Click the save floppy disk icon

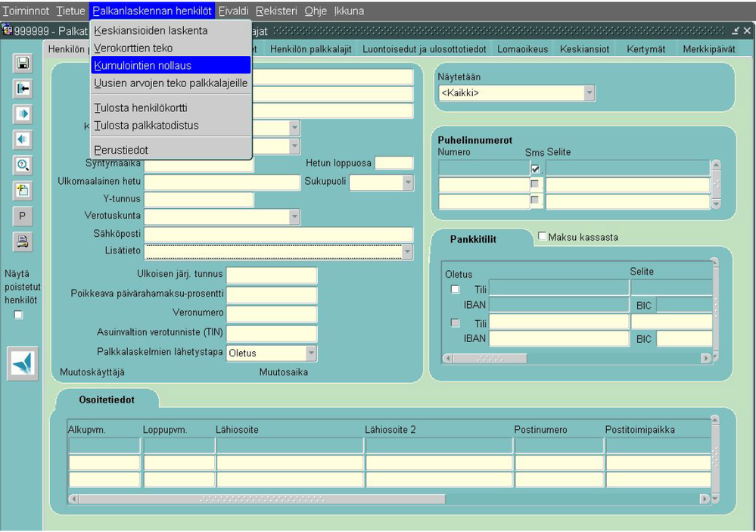pyautogui.click(x=22, y=63)
